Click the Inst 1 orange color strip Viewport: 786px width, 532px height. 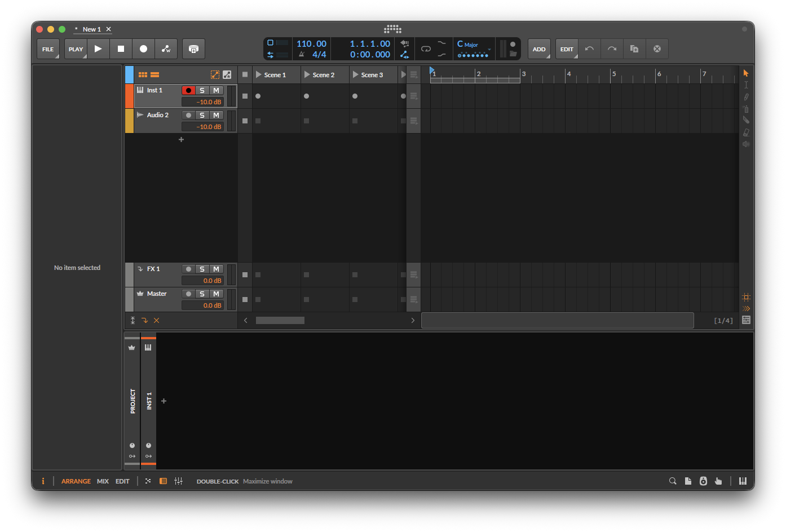[129, 96]
